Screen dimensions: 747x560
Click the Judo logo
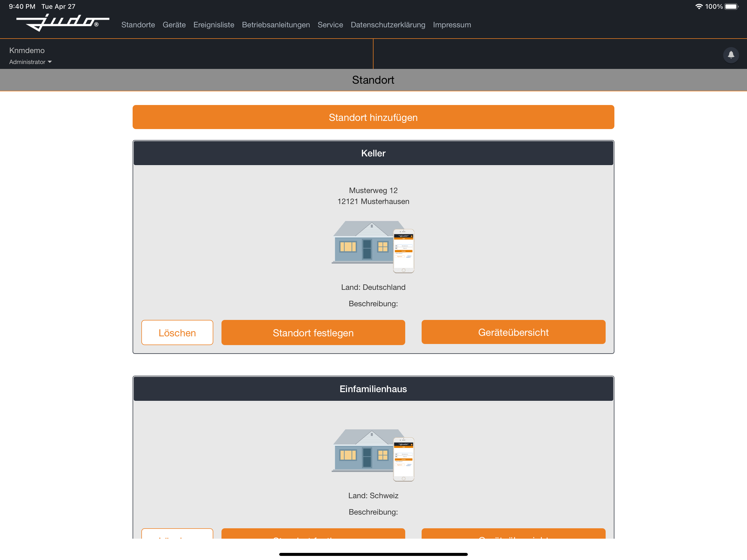[x=62, y=22]
